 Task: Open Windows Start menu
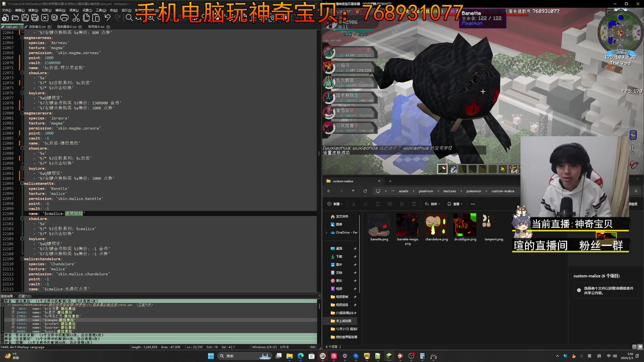point(211,356)
